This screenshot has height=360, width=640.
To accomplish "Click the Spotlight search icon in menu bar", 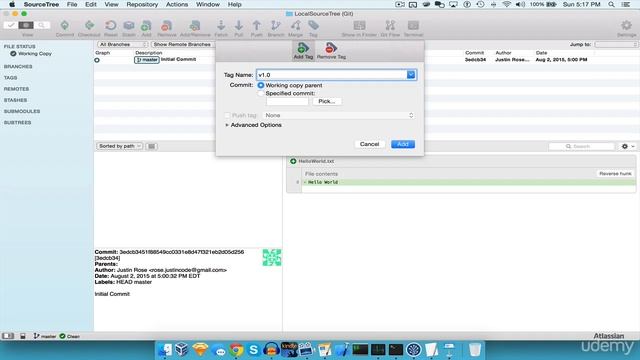I will [611, 4].
